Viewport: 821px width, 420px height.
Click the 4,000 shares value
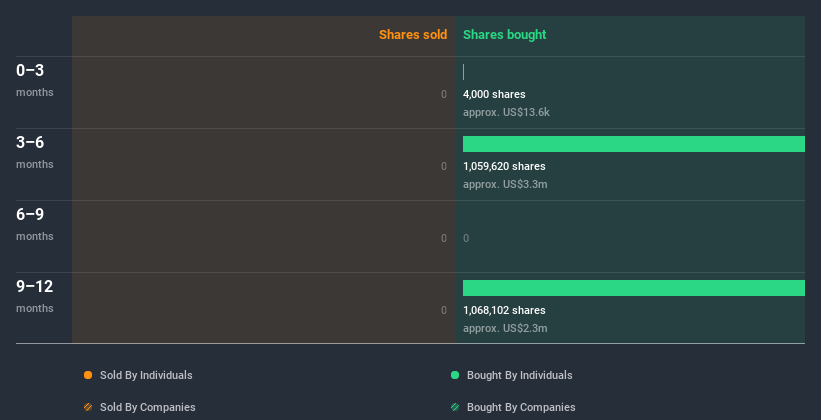(494, 94)
